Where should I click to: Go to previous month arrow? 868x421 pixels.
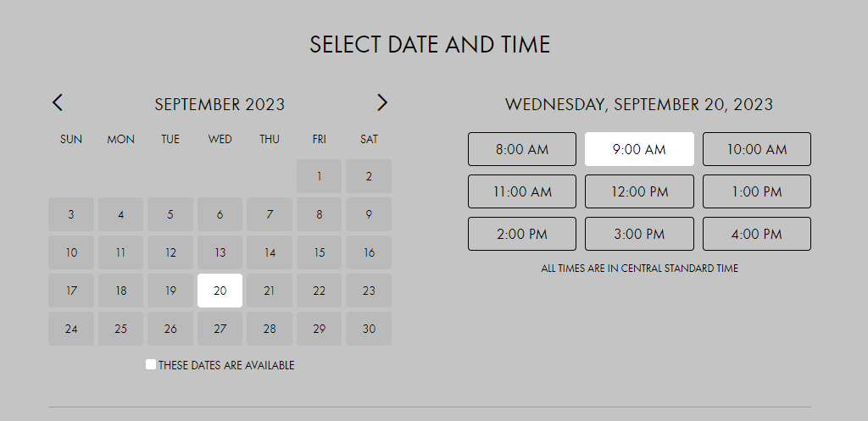click(x=58, y=103)
